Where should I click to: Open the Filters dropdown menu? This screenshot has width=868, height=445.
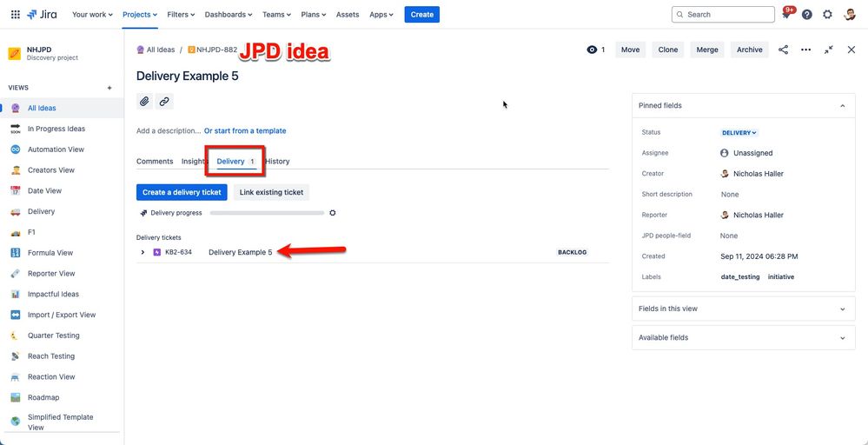[181, 15]
